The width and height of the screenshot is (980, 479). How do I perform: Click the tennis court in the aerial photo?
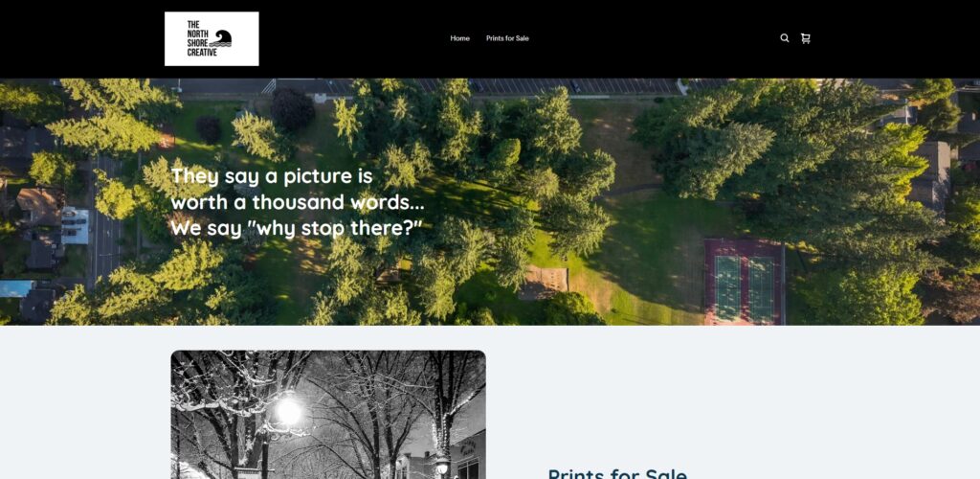click(x=744, y=282)
